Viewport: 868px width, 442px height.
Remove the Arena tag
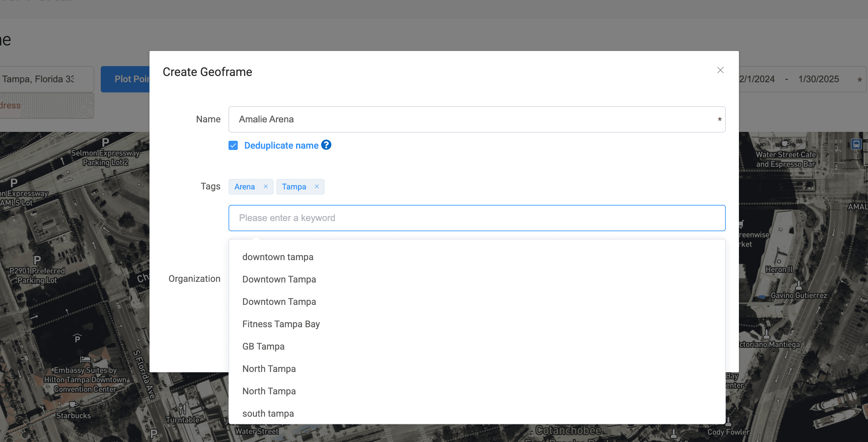coord(265,186)
